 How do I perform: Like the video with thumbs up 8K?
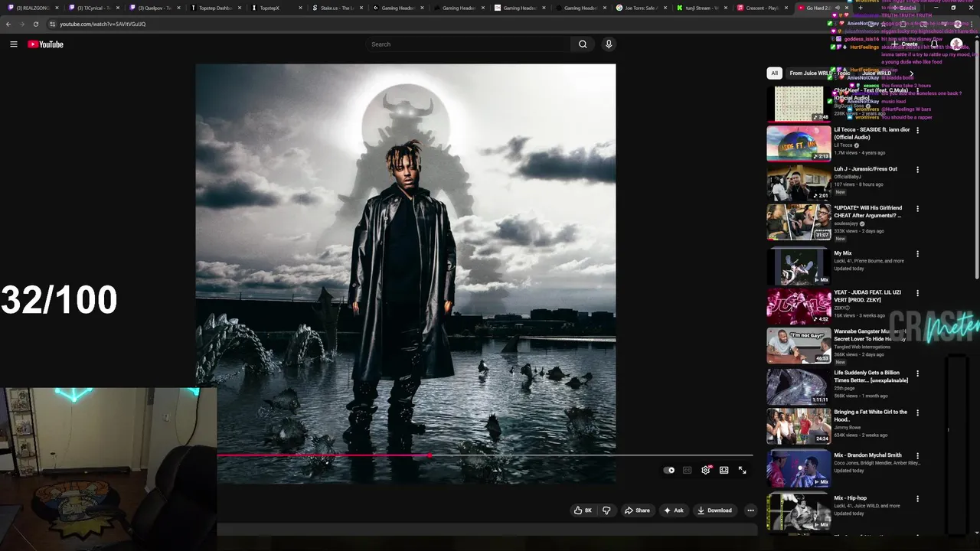coord(583,510)
